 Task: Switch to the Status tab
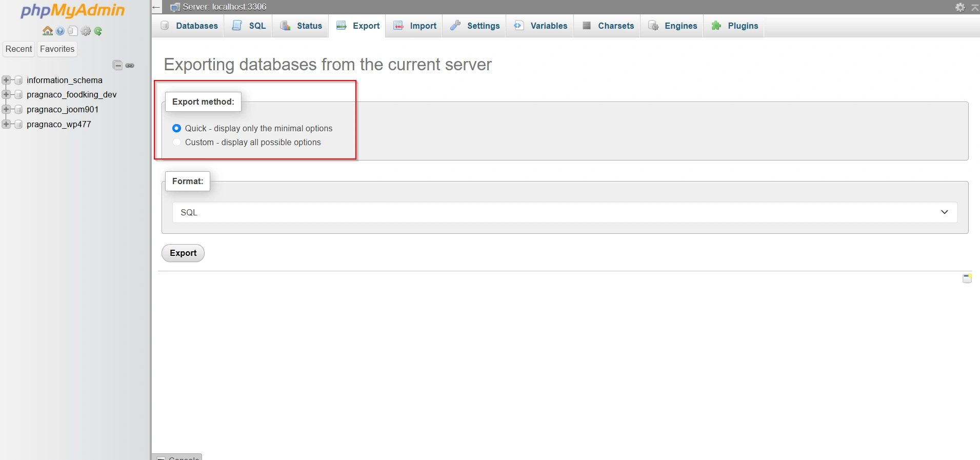tap(301, 26)
